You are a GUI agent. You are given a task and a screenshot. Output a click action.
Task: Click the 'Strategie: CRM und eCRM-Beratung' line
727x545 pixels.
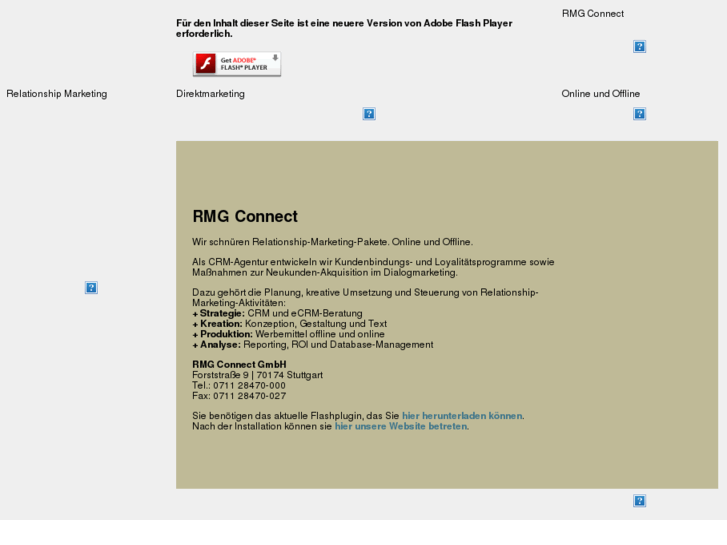coord(277,313)
